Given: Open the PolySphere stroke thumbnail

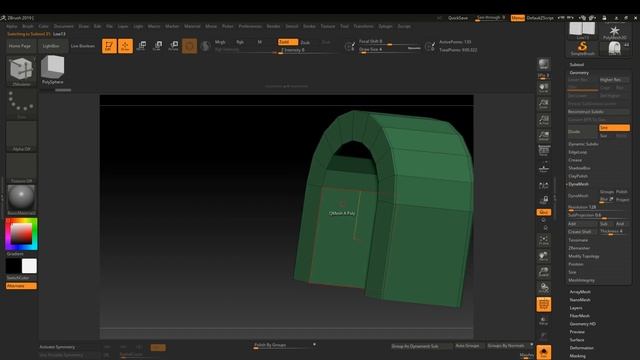Looking at the screenshot, I should coord(52,70).
